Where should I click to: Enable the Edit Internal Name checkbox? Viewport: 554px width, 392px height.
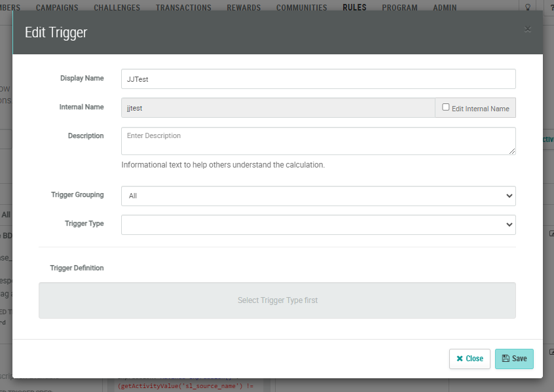(x=446, y=107)
